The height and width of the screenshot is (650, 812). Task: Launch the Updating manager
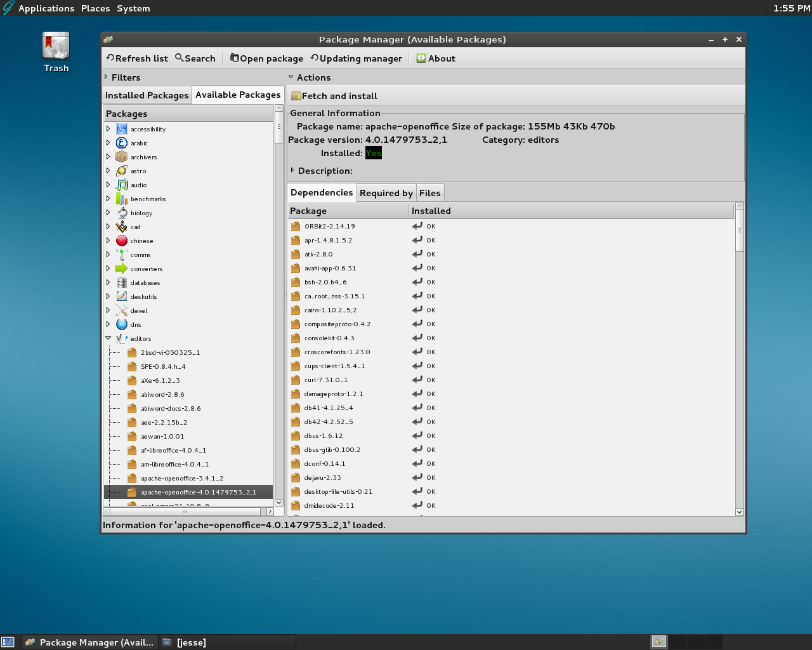[x=356, y=58]
